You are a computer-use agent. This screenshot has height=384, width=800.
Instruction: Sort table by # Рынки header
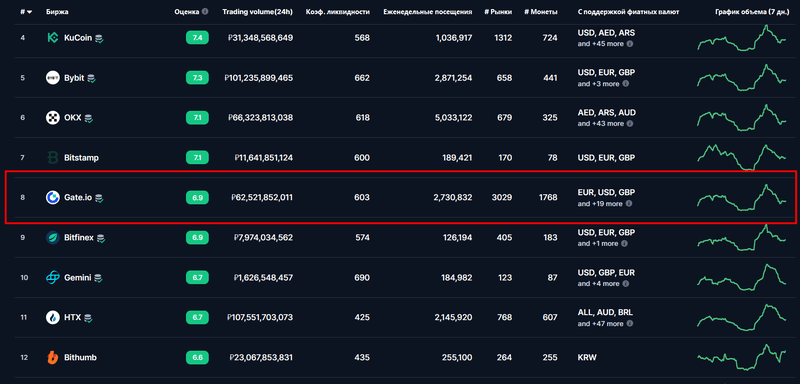pos(498,11)
